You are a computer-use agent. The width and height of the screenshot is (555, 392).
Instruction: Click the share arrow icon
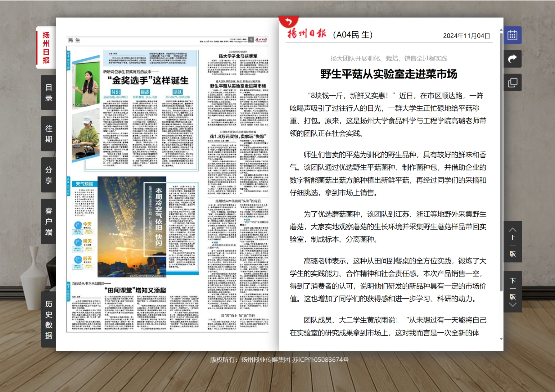pos(512,59)
